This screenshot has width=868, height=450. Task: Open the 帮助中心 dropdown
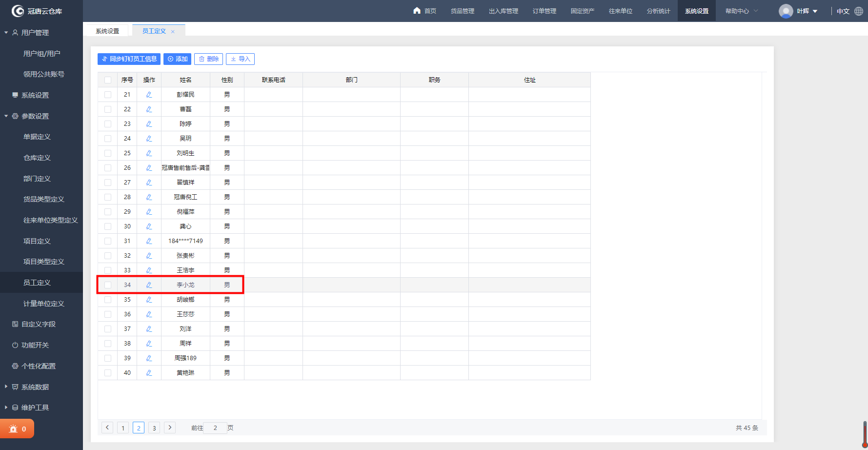(742, 11)
